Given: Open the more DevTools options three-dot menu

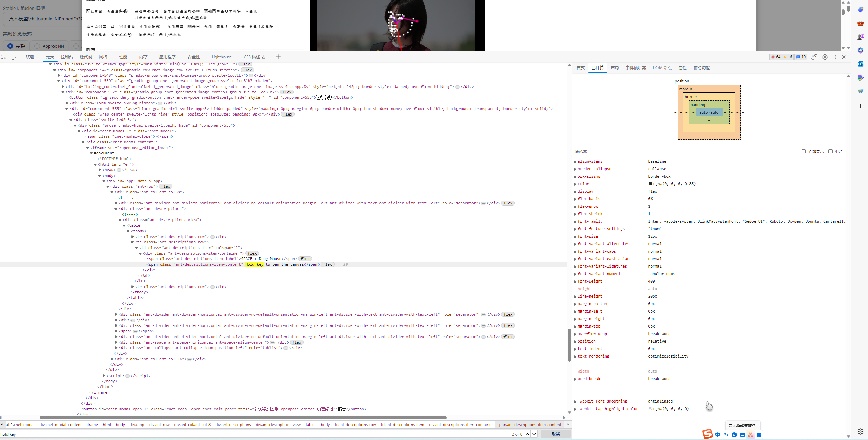Looking at the screenshot, I should pyautogui.click(x=835, y=57).
